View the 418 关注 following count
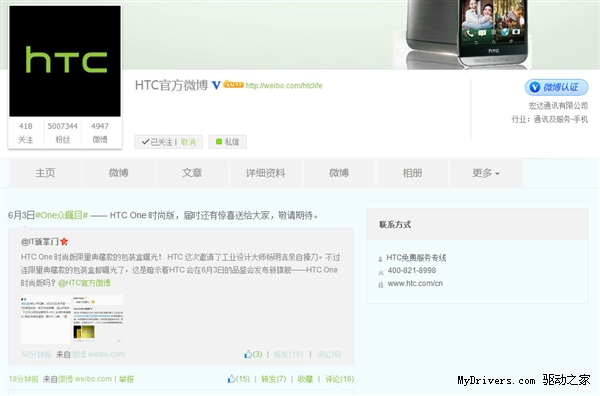Screen dimensions: 600x396 (26, 132)
